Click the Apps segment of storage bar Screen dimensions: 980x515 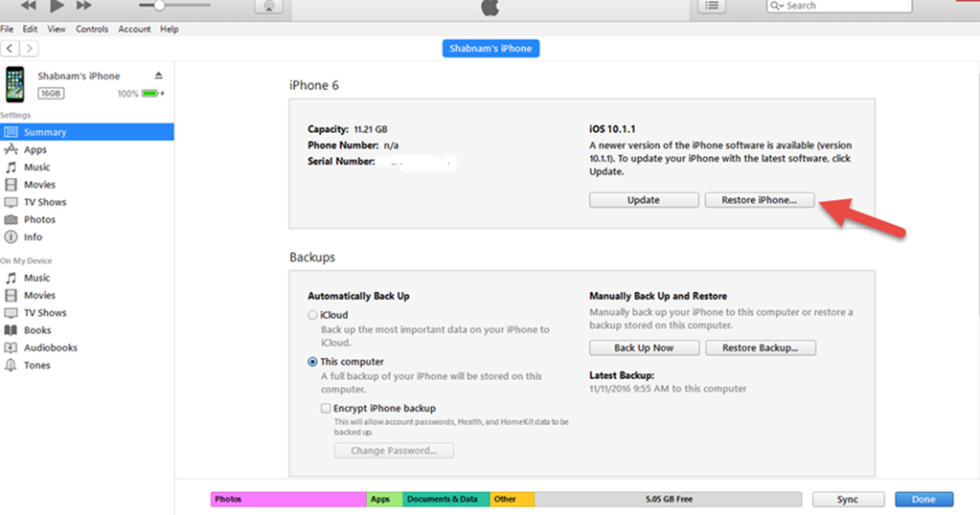385,499
